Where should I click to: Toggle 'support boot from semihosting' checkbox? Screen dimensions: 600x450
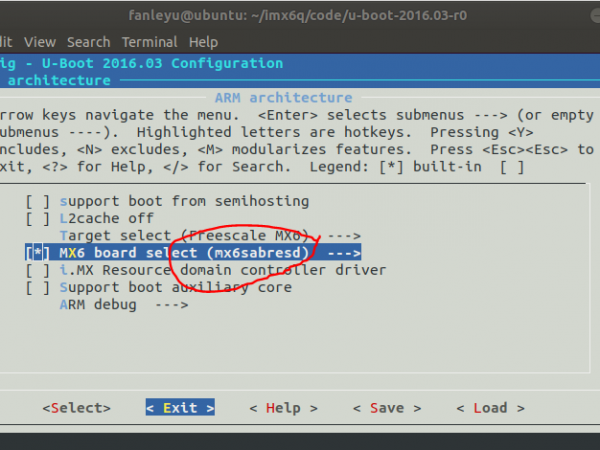[37, 201]
